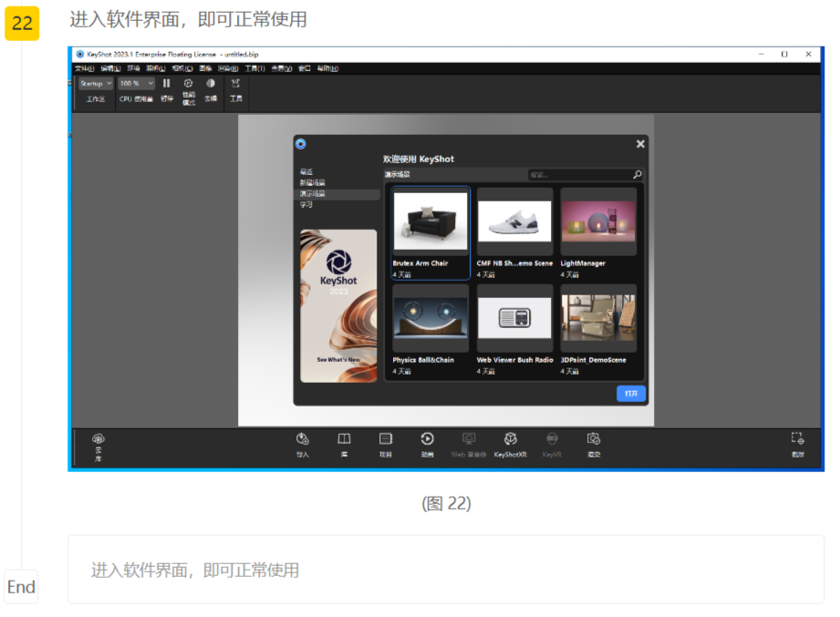Viewport: 840px width, 617px height.
Task: Toggle performance mode (性能模式) icon
Action: (x=188, y=84)
